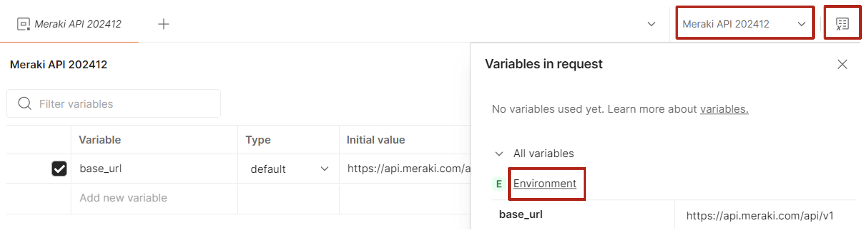The height and width of the screenshot is (235, 868).
Task: Click the base_url value in All variables
Action: (760, 216)
